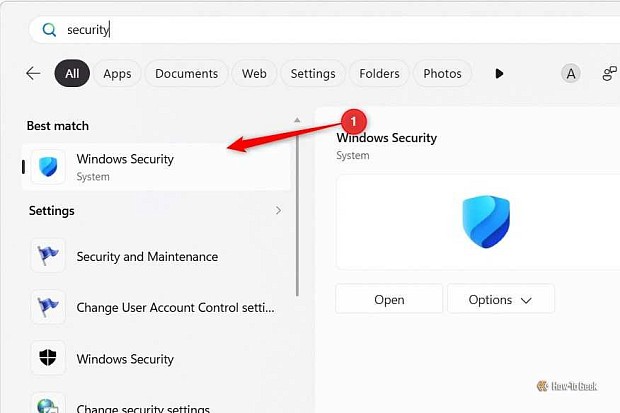Click the search magnifier icon
The image size is (620, 413).
coord(49,30)
